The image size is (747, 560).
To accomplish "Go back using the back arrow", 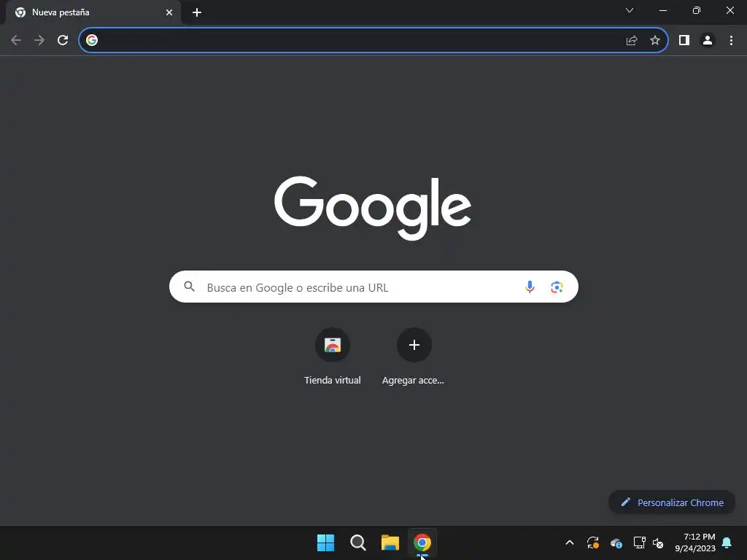I will pos(16,40).
